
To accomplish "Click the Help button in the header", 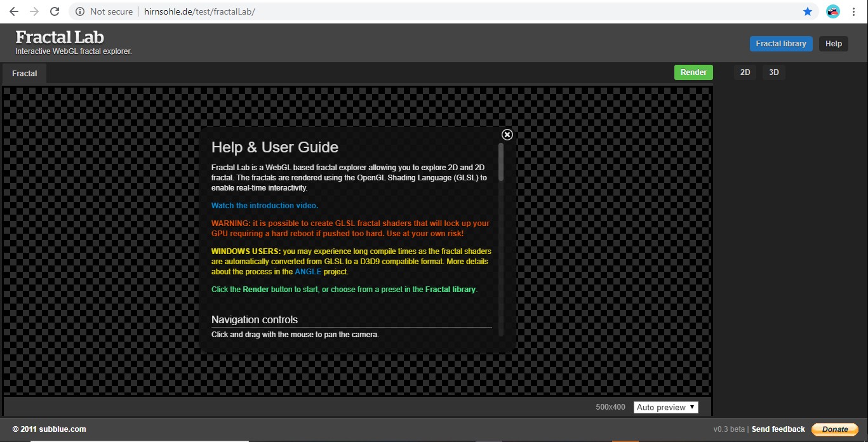I will (x=833, y=44).
